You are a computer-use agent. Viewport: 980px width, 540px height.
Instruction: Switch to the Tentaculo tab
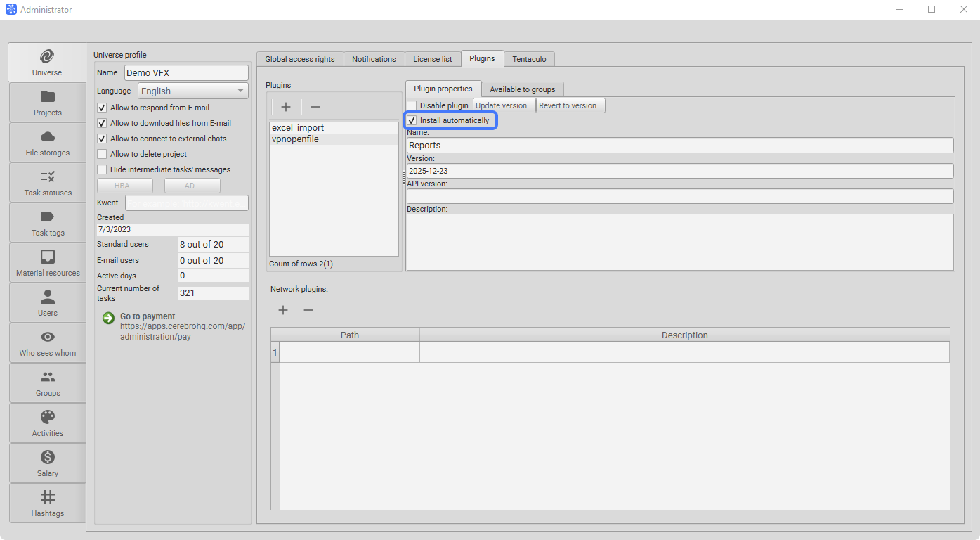529,59
